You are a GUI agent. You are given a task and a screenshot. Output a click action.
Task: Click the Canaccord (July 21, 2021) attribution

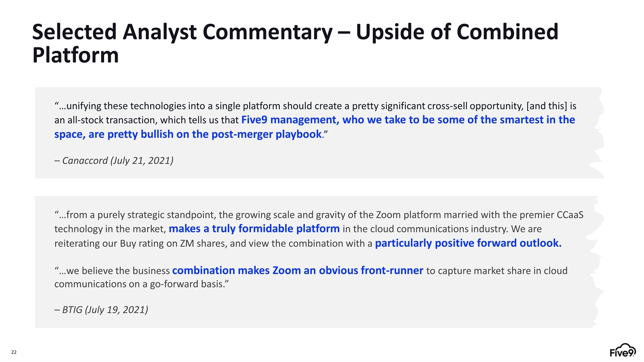click(x=114, y=161)
